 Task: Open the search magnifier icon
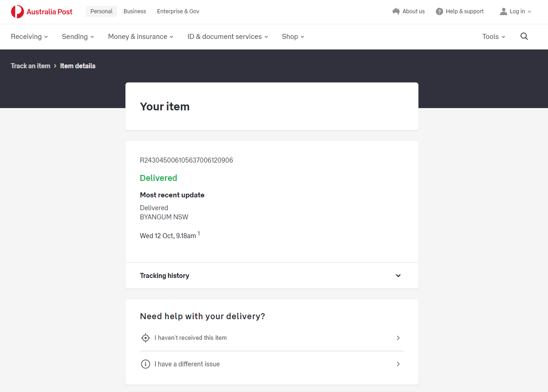[x=524, y=37]
